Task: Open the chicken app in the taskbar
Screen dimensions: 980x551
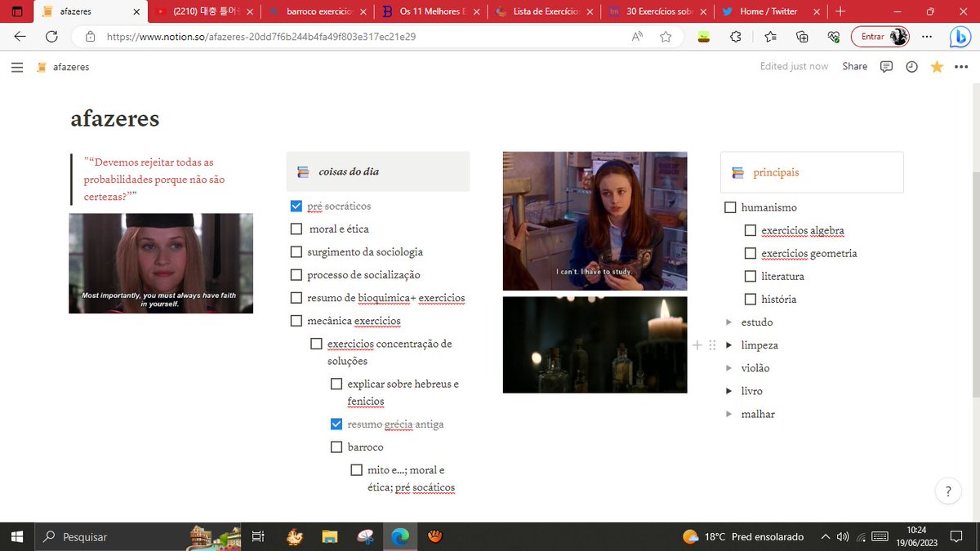Action: (x=295, y=536)
